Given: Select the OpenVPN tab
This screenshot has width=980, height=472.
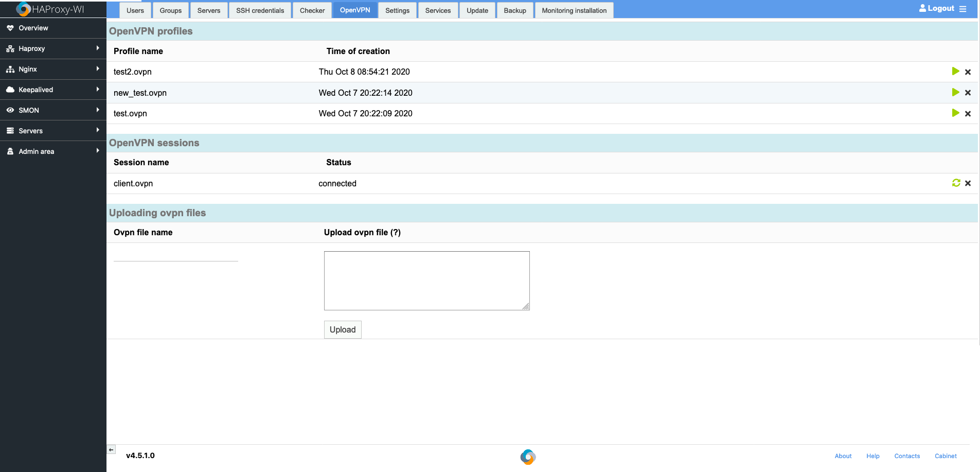Looking at the screenshot, I should [x=355, y=10].
